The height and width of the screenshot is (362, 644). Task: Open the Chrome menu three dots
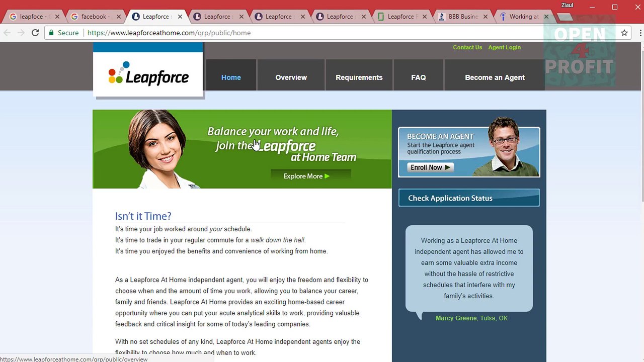pos(640,33)
